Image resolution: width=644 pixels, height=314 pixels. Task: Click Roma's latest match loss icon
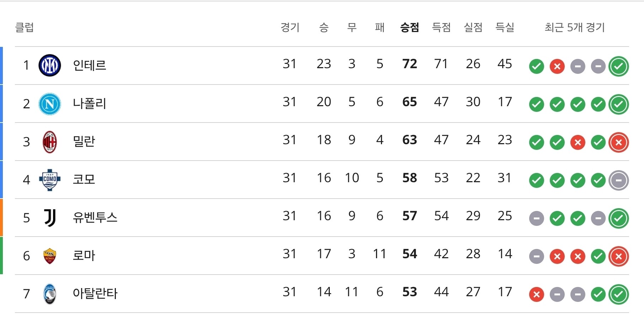click(x=619, y=256)
